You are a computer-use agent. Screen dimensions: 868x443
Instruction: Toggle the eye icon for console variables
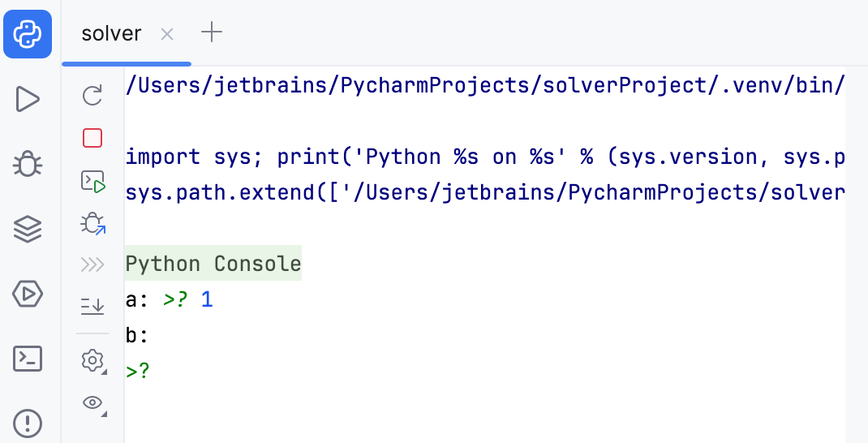(x=92, y=402)
